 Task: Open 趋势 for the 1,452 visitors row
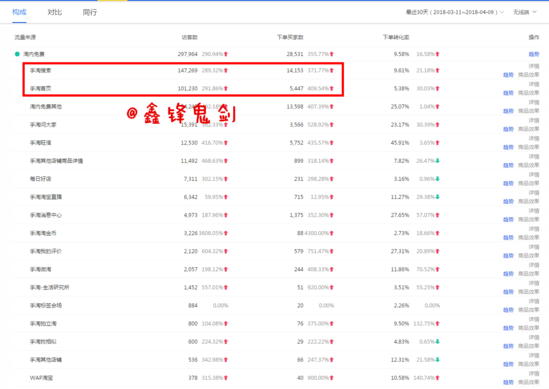tap(508, 292)
